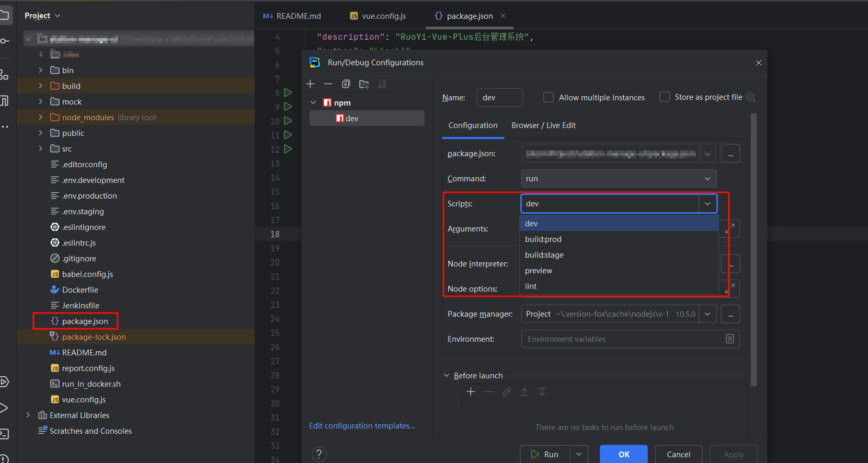868x463 pixels.
Task: Click the Copy Configuration icon
Action: coord(346,84)
